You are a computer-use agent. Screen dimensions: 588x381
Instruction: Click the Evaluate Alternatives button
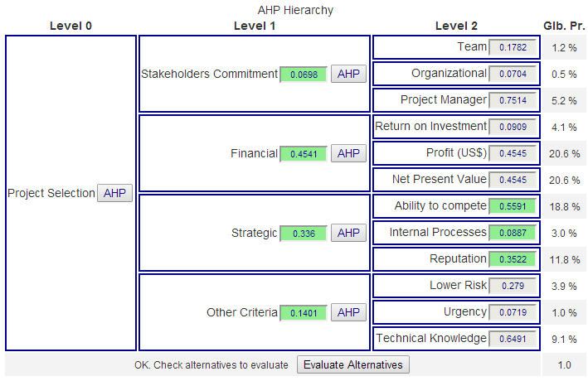pos(352,364)
